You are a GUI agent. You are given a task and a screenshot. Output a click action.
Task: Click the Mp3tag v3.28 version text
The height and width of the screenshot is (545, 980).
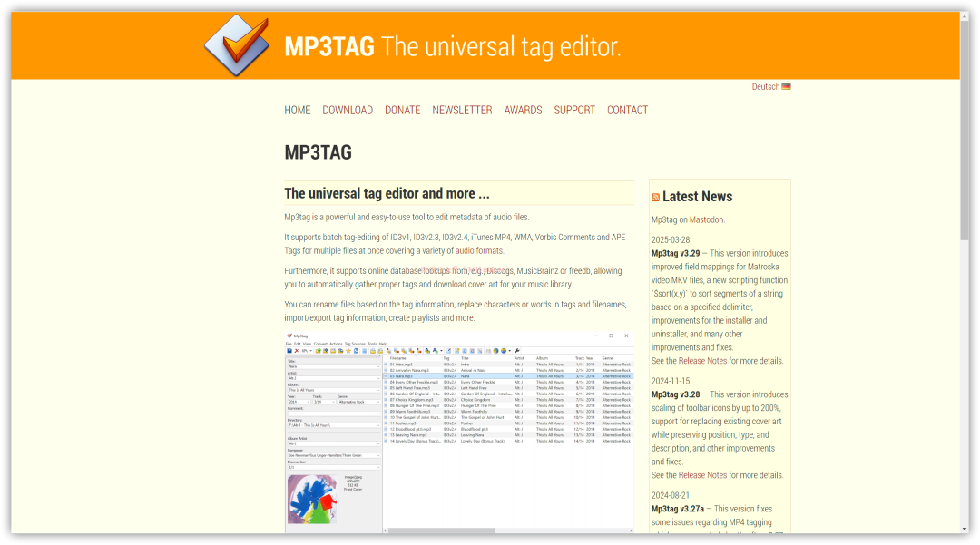tap(676, 394)
